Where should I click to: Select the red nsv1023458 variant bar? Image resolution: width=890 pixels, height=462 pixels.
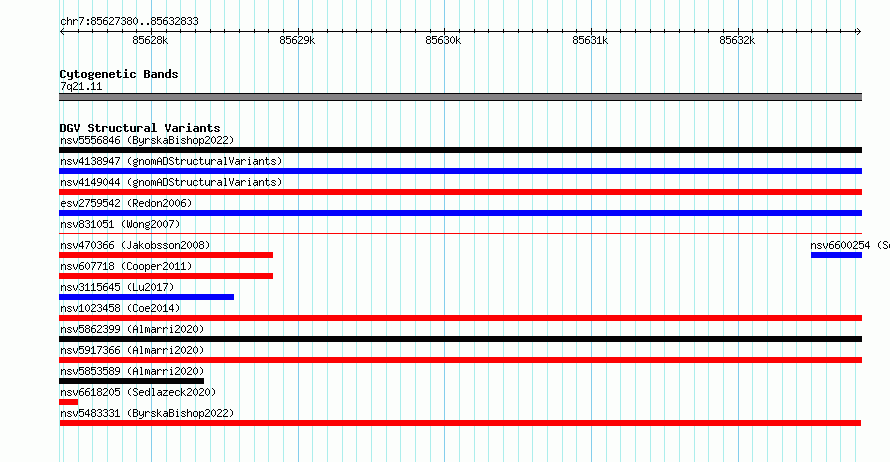tap(460, 318)
